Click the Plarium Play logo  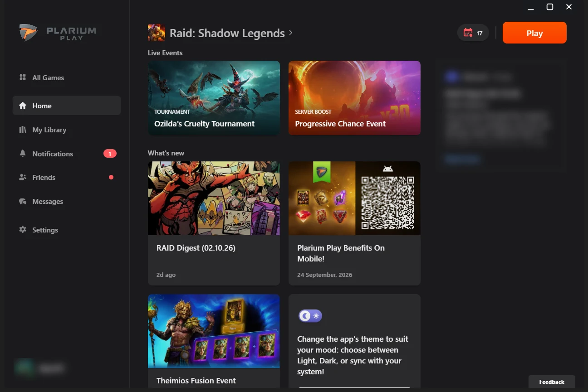pyautogui.click(x=58, y=33)
